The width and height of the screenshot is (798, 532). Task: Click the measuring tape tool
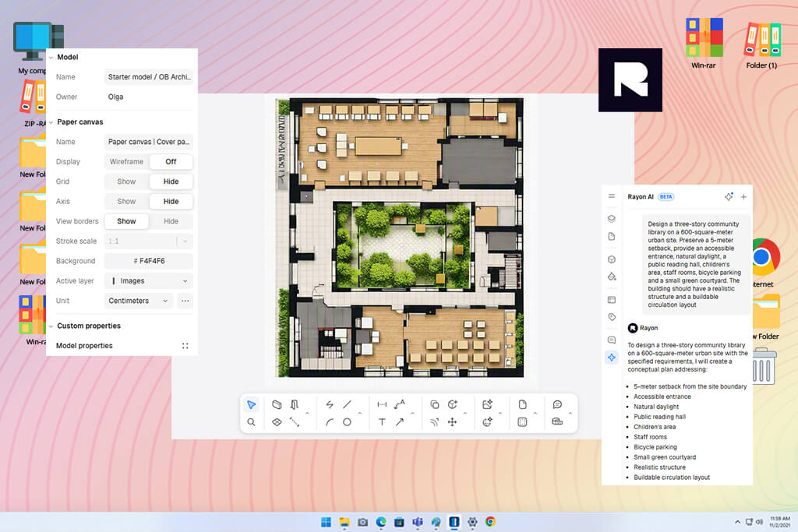558,422
